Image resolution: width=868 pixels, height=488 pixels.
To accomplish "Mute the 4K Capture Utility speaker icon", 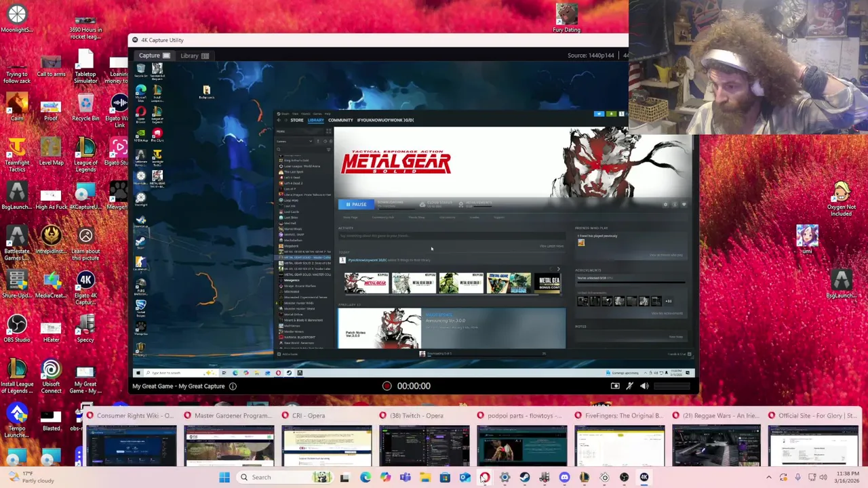I will [644, 386].
